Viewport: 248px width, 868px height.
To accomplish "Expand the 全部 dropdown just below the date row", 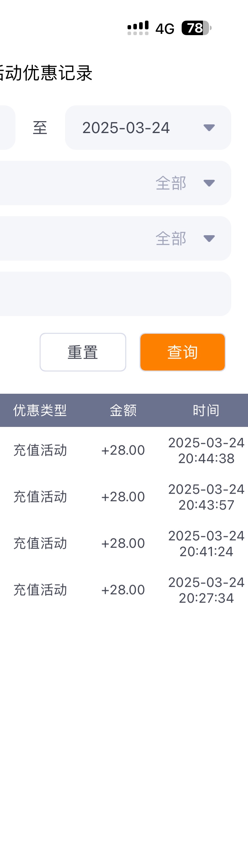I will tap(209, 183).
